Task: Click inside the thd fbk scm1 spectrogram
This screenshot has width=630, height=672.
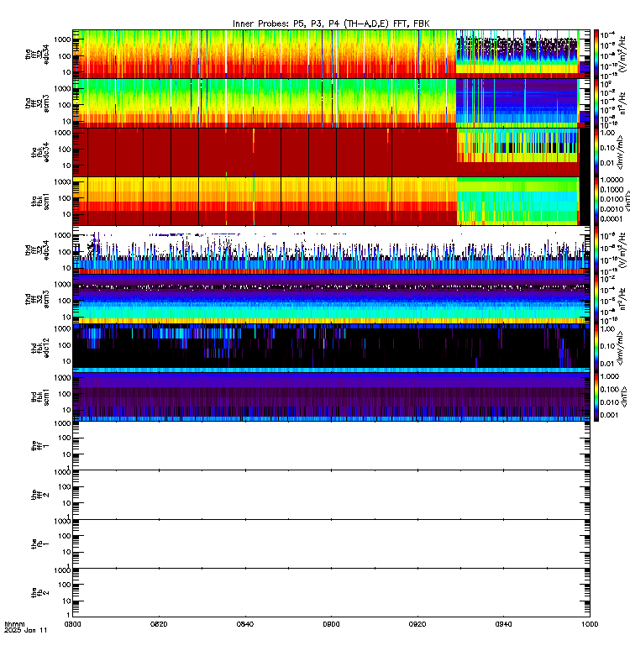Action: pos(331,396)
